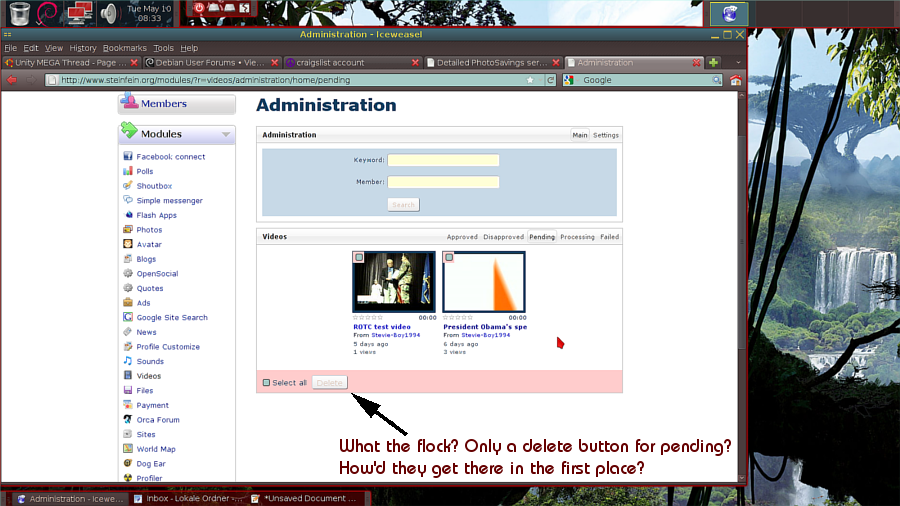Collapse the Modules menu arrow

click(226, 134)
